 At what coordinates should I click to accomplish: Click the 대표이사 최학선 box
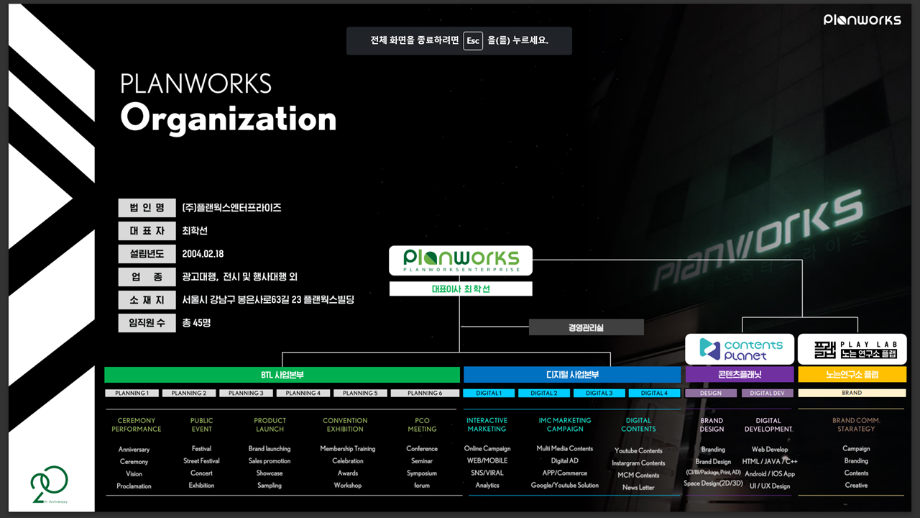click(x=460, y=289)
